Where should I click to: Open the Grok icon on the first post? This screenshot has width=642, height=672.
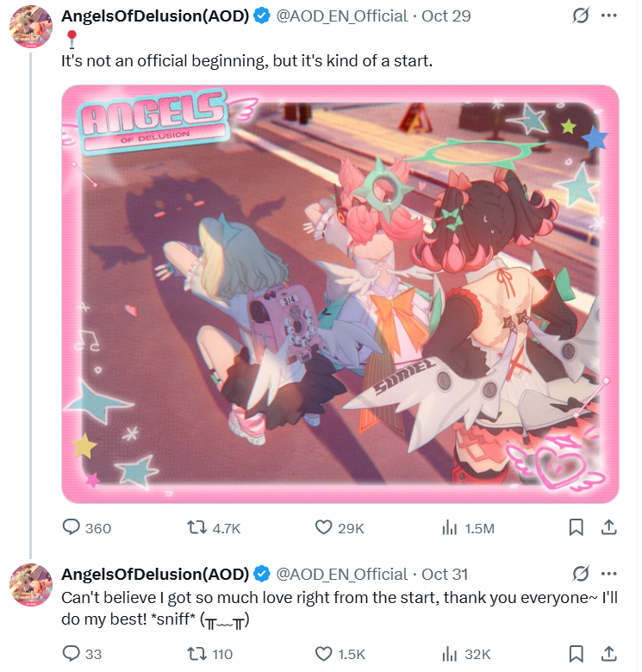581,16
